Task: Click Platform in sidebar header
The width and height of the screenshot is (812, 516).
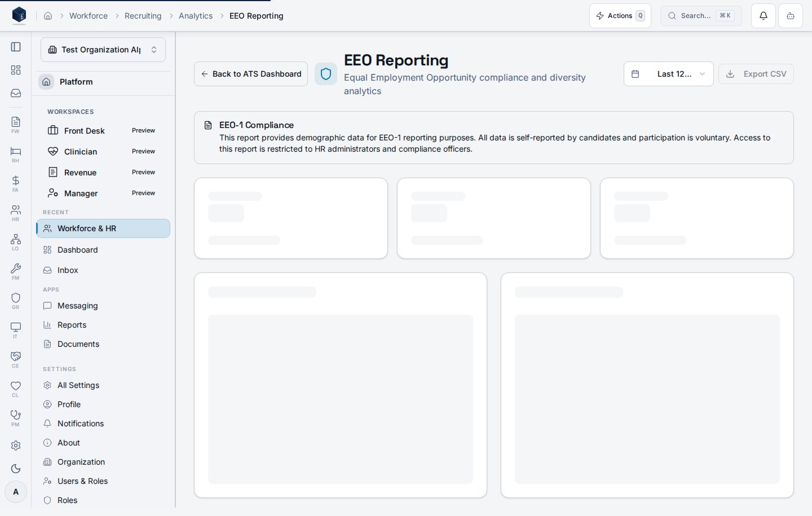Action: pyautogui.click(x=76, y=82)
